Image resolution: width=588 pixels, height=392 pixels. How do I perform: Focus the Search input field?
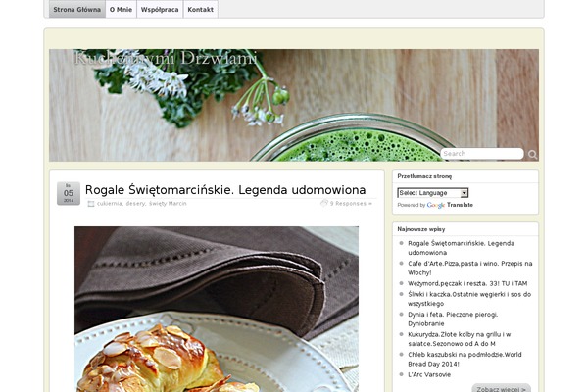[482, 154]
